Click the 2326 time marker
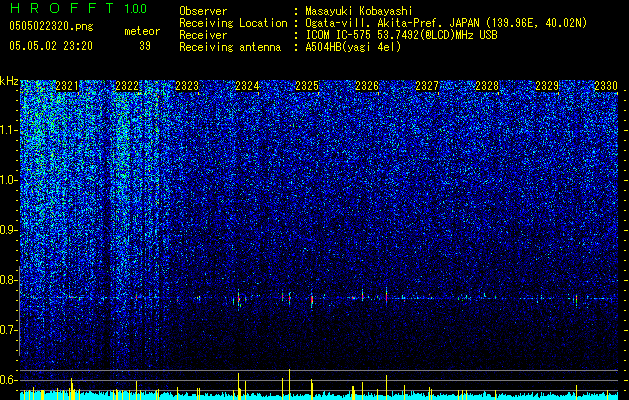Screen dimensions: 629x400 [367, 86]
